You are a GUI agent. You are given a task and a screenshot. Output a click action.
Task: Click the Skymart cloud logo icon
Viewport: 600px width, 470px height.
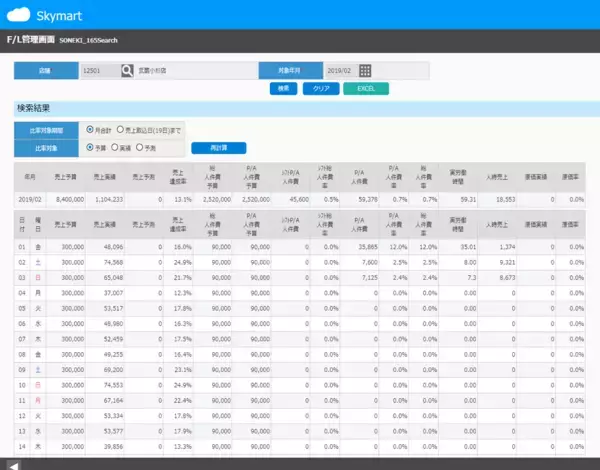(21, 15)
